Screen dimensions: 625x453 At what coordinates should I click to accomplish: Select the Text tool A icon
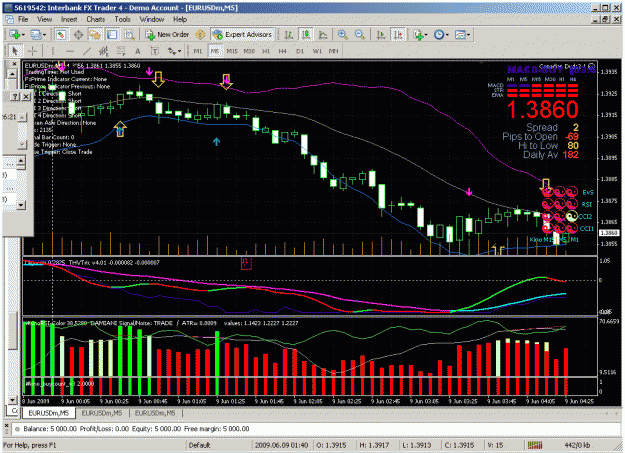(138, 51)
